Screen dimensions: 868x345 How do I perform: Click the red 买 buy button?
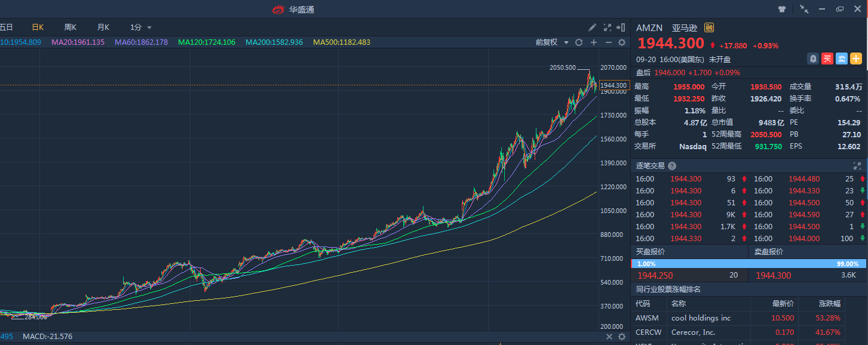point(827,58)
